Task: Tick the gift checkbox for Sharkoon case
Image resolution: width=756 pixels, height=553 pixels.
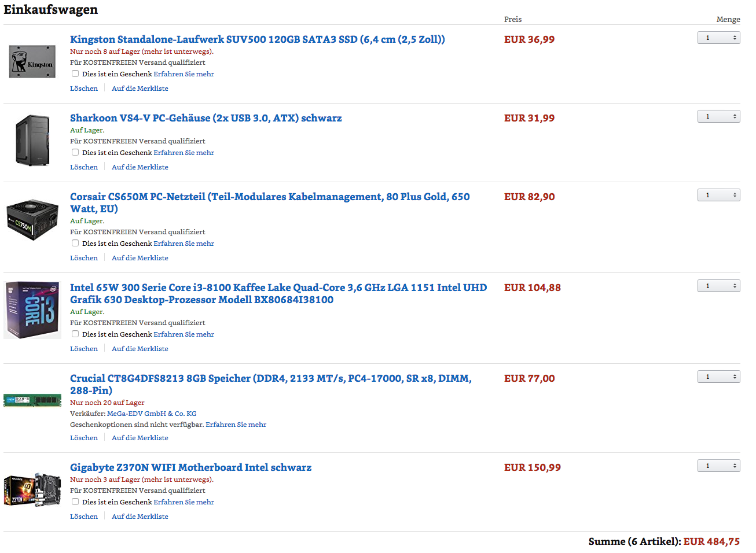Action: 75,152
